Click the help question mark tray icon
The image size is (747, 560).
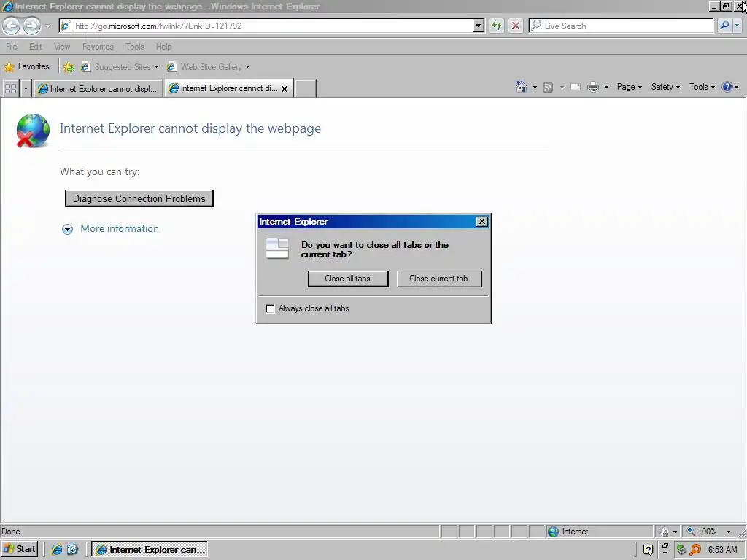648,550
